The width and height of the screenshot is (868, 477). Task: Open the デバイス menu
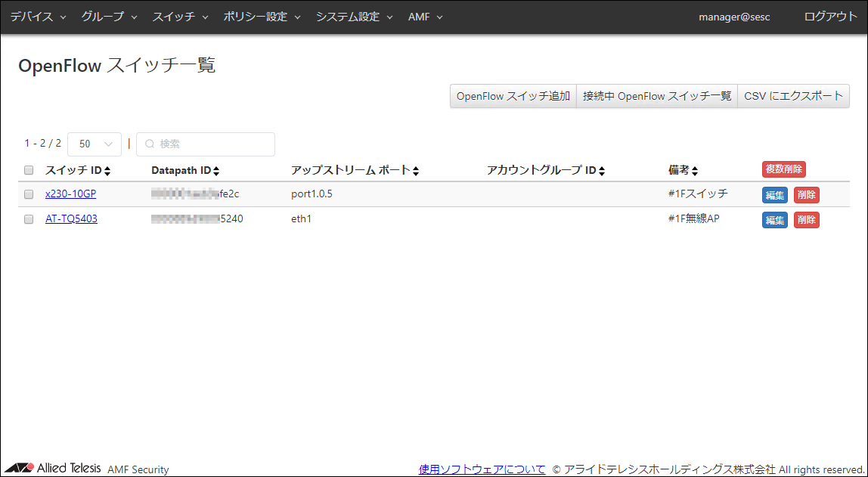(39, 17)
